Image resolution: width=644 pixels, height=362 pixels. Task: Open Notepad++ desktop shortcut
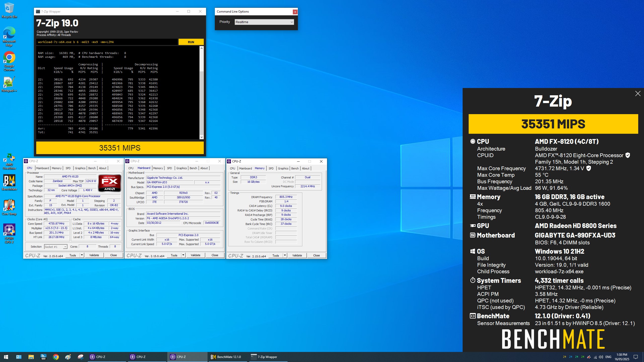pos(9,84)
